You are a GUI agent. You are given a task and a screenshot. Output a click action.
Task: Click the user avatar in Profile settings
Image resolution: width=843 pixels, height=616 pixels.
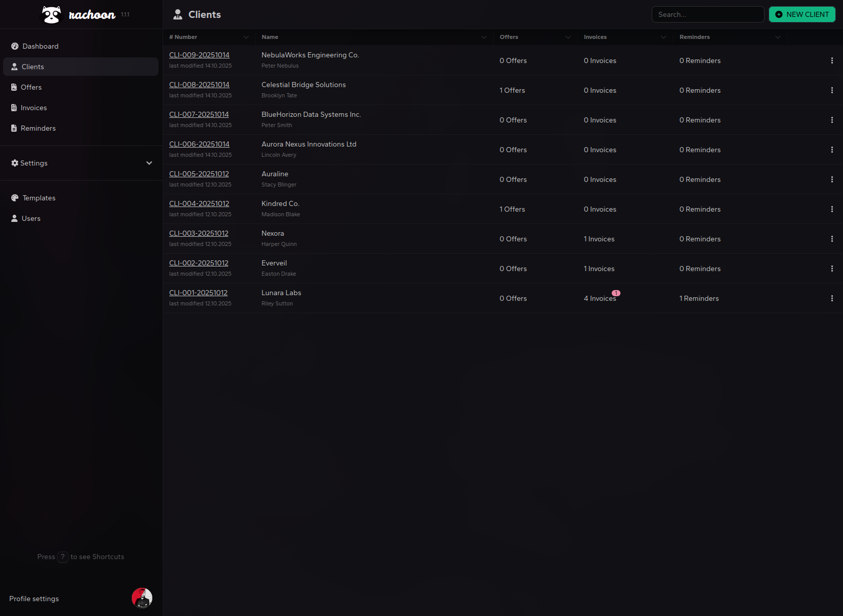point(142,598)
